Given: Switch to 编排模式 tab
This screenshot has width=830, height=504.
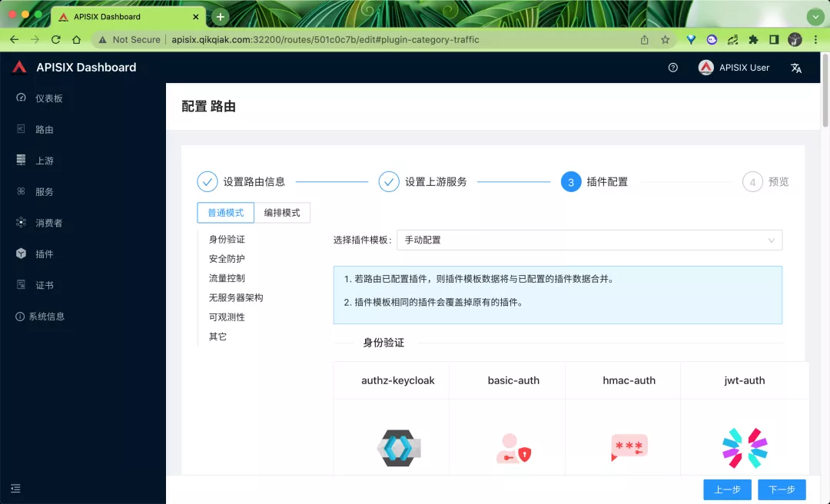Looking at the screenshot, I should coord(282,213).
